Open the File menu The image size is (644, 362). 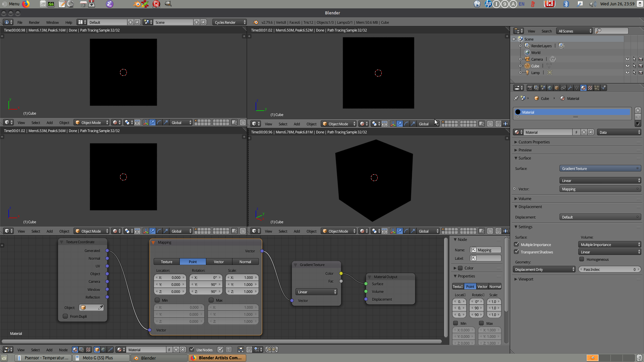(x=20, y=22)
